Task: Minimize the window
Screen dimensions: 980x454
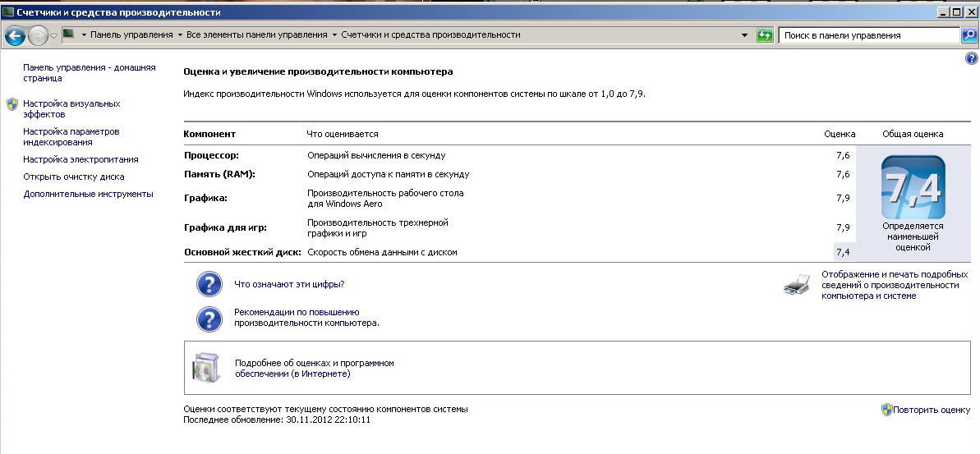Action: pos(944,11)
